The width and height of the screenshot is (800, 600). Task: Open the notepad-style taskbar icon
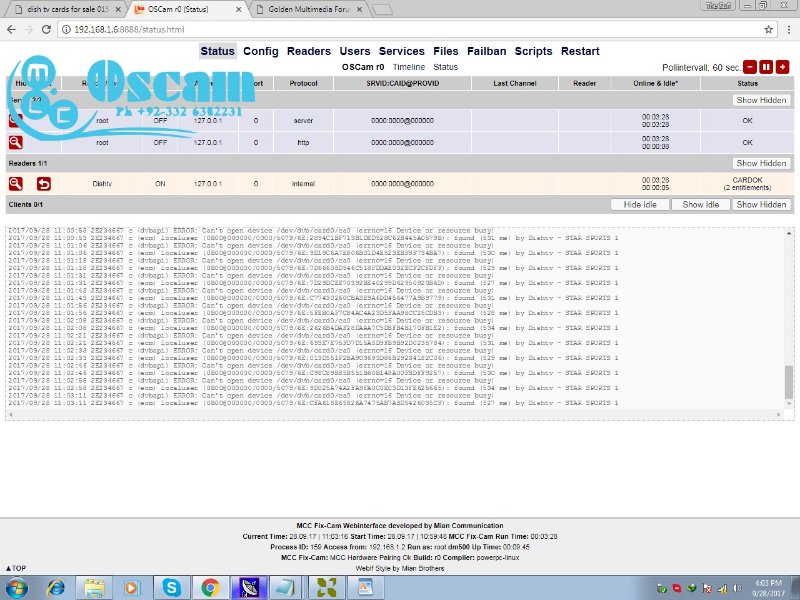tap(287, 588)
